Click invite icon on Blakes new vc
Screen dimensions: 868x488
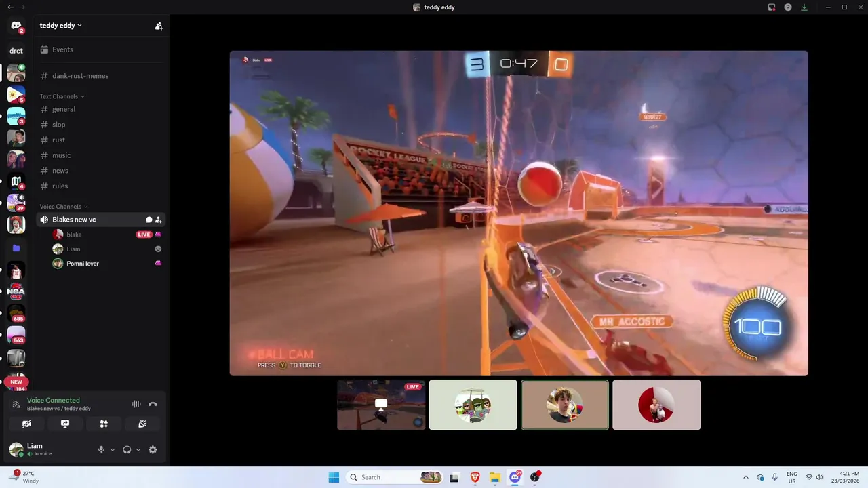pyautogui.click(x=158, y=220)
